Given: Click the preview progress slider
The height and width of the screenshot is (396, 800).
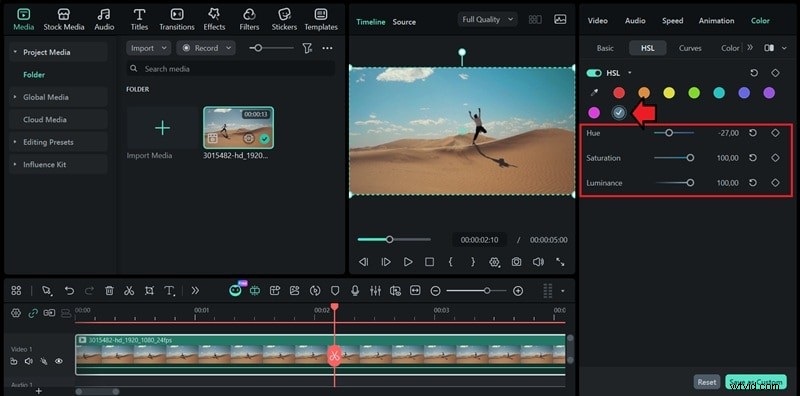Looking at the screenshot, I should click(394, 239).
